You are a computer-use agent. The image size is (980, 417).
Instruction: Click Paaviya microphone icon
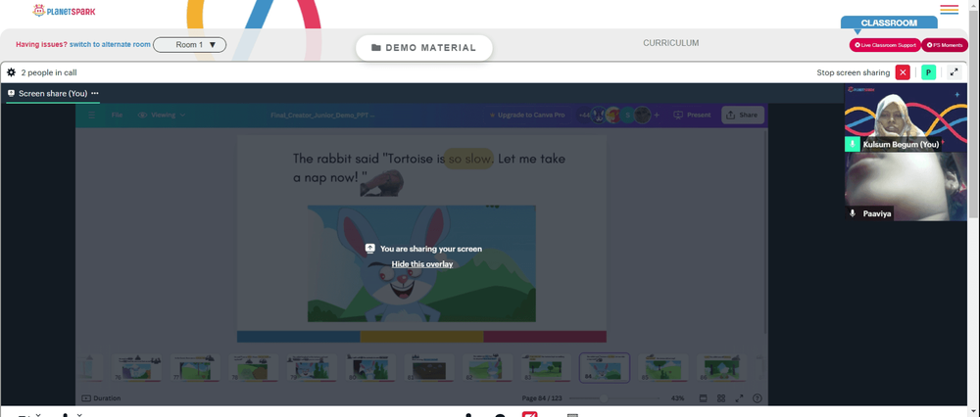pos(852,213)
